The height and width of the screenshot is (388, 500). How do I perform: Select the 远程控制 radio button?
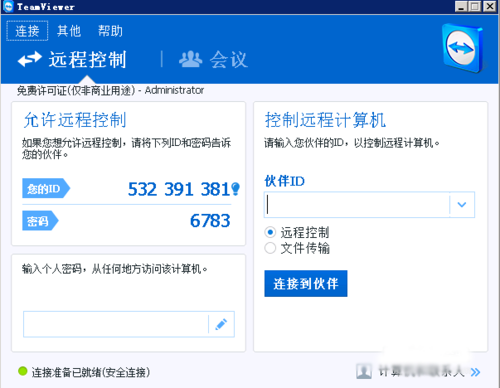[270, 232]
